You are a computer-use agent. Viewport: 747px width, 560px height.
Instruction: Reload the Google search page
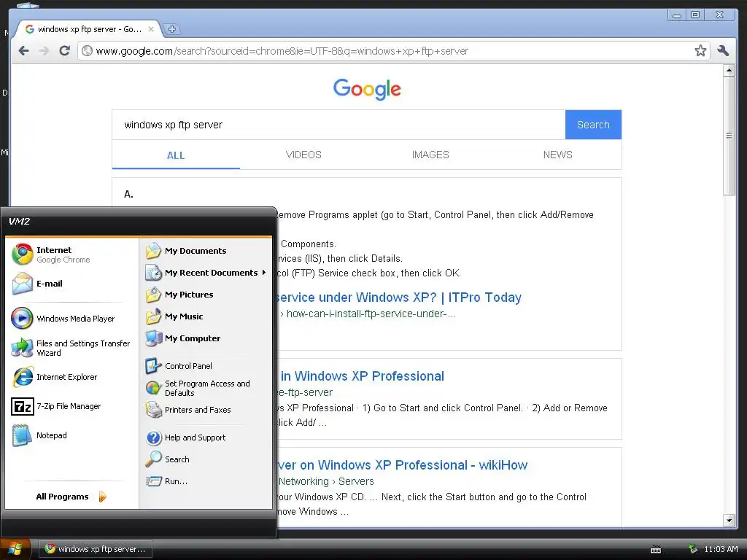tap(65, 50)
